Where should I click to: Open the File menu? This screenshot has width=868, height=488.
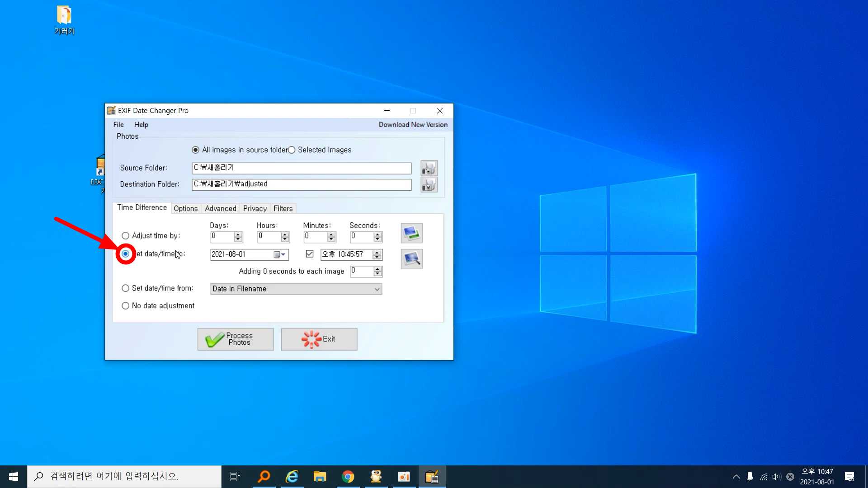point(118,125)
